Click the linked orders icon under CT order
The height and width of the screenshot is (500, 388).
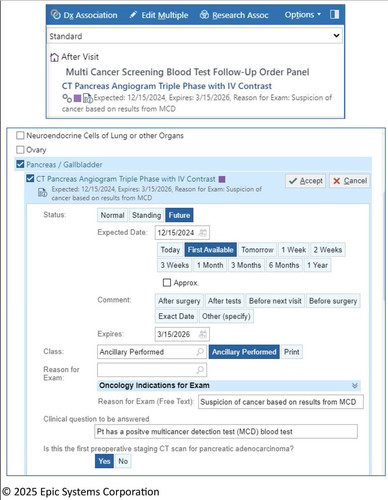click(67, 98)
